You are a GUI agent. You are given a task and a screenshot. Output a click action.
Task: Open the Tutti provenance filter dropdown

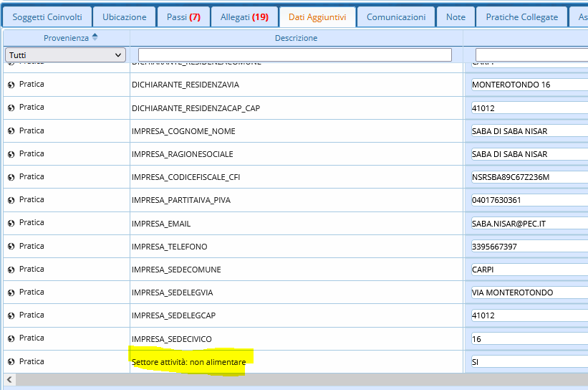pos(65,54)
